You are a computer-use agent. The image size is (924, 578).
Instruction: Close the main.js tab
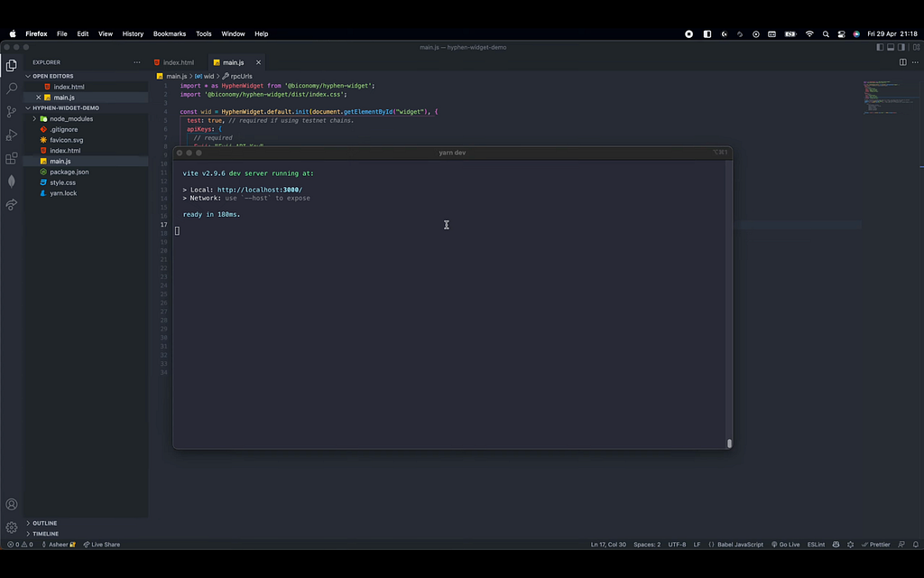tap(258, 62)
